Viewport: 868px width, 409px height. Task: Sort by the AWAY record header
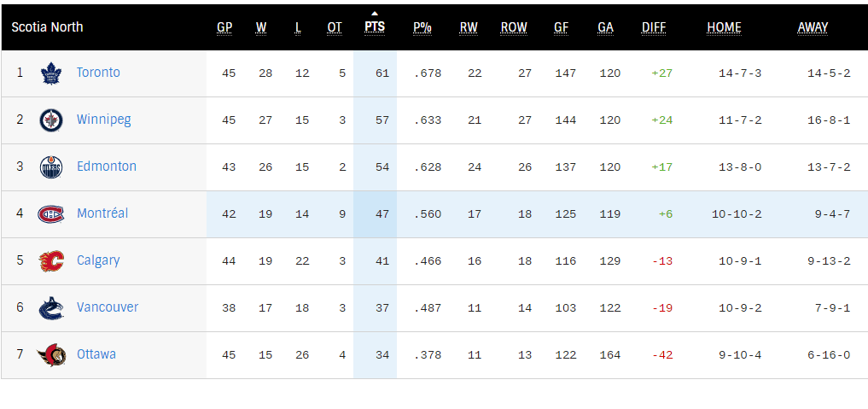click(813, 27)
